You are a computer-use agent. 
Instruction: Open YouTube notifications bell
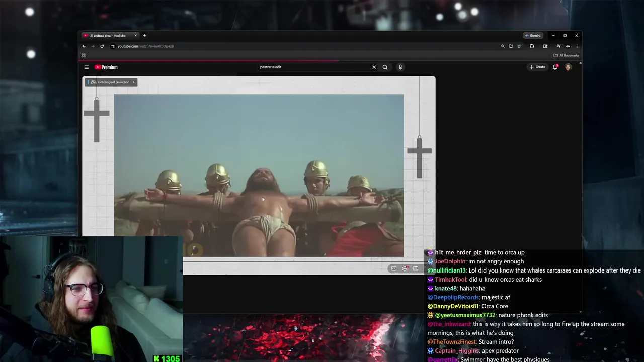click(x=555, y=67)
